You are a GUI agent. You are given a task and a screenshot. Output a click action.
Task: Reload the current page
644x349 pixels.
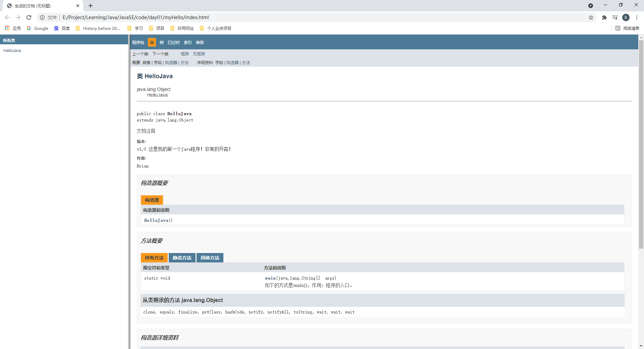(29, 17)
